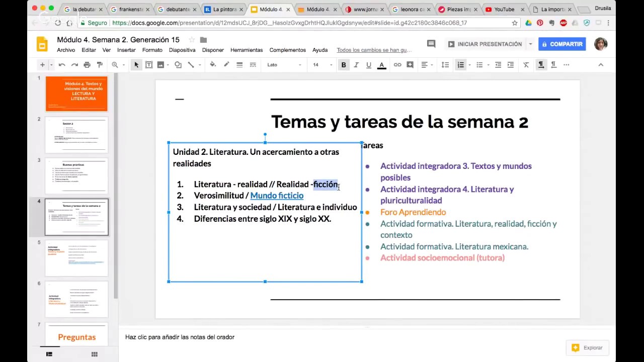
Task: Open the Google account avatar
Action: coord(601,44)
